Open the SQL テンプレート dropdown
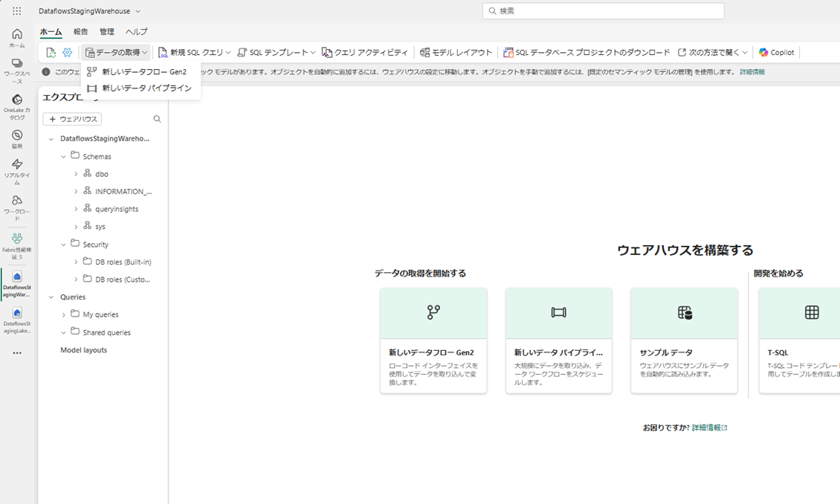840x504 pixels. [x=276, y=53]
